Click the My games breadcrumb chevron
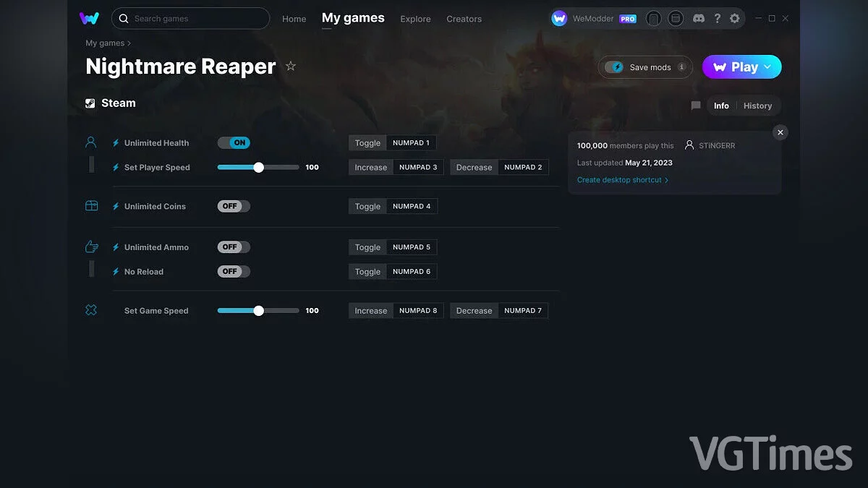868x488 pixels. click(x=129, y=43)
